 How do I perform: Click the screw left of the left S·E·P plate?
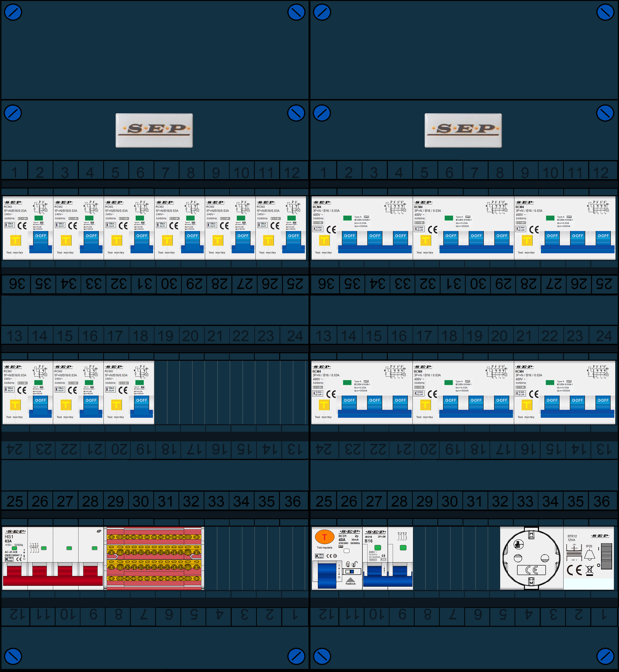(13, 113)
